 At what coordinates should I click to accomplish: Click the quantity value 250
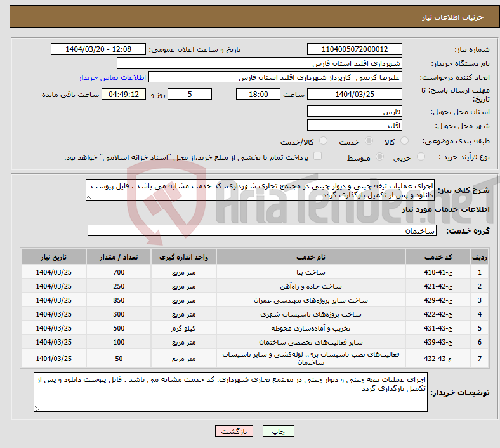119,286
